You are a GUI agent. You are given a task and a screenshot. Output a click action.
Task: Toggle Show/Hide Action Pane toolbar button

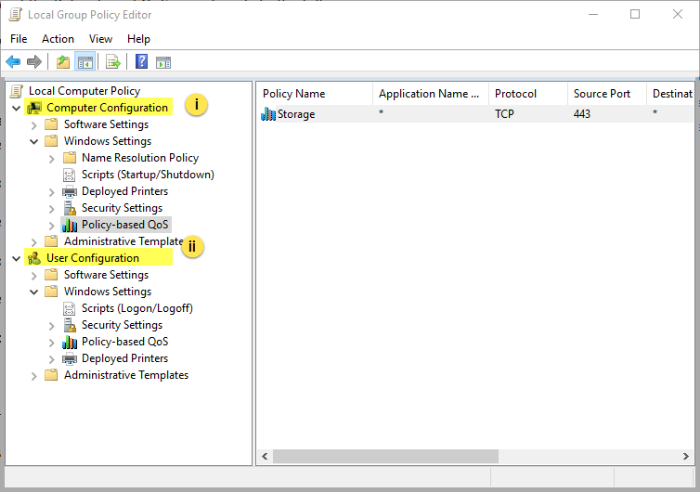click(163, 62)
